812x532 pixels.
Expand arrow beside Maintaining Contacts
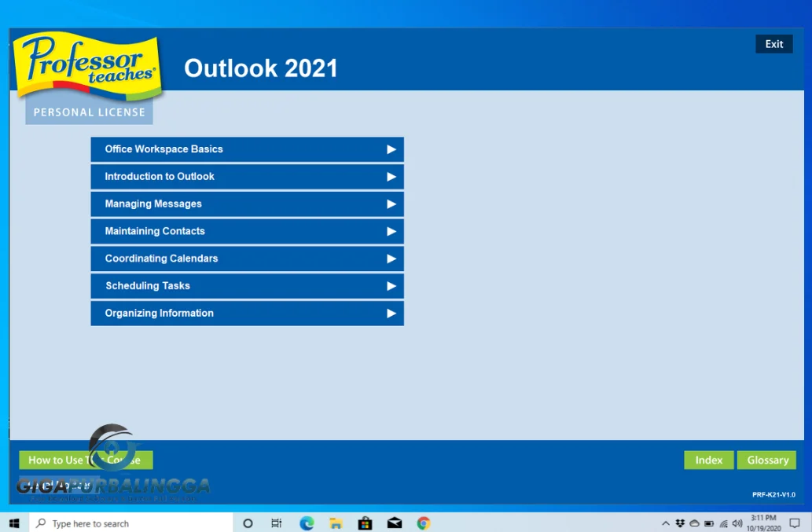[x=391, y=231]
